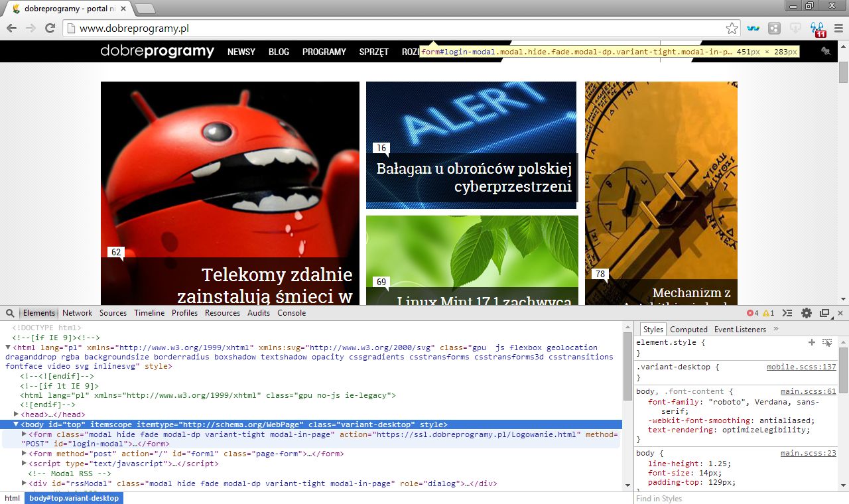Open main.scss:61 source link
The image size is (849, 504).
(809, 391)
